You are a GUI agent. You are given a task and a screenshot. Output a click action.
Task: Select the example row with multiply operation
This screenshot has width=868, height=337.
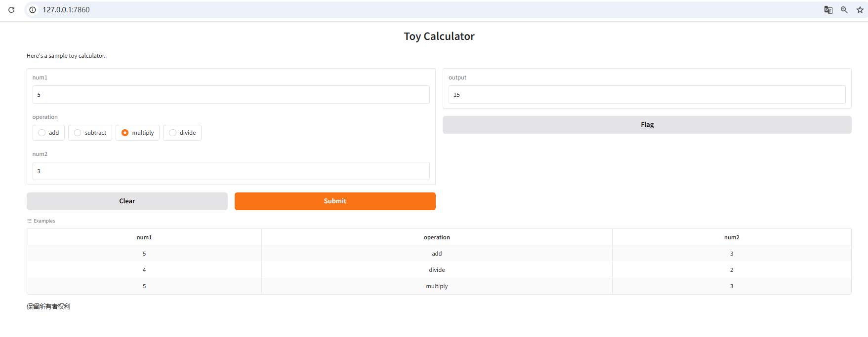pos(439,286)
